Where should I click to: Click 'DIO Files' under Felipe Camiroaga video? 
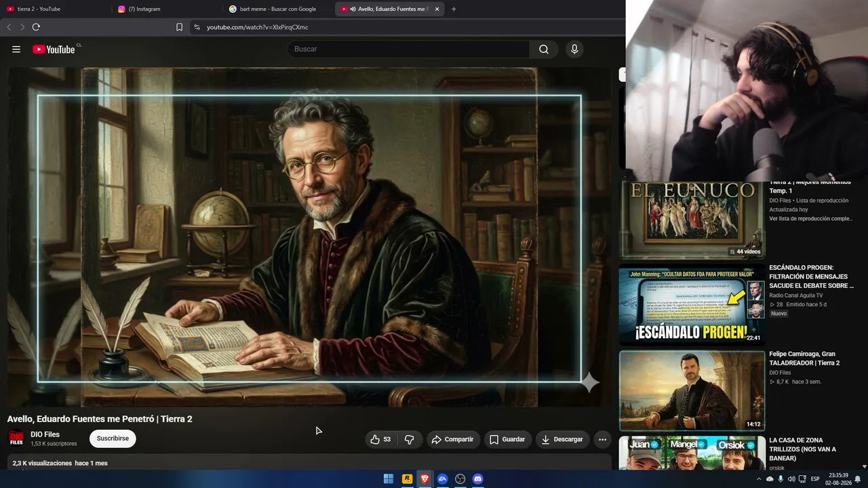tap(780, 373)
